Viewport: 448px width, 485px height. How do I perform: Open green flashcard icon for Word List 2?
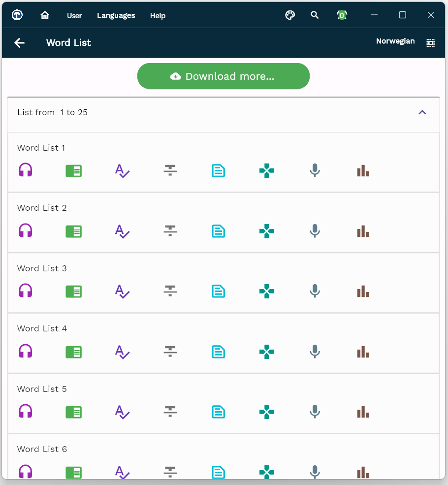pyautogui.click(x=74, y=231)
